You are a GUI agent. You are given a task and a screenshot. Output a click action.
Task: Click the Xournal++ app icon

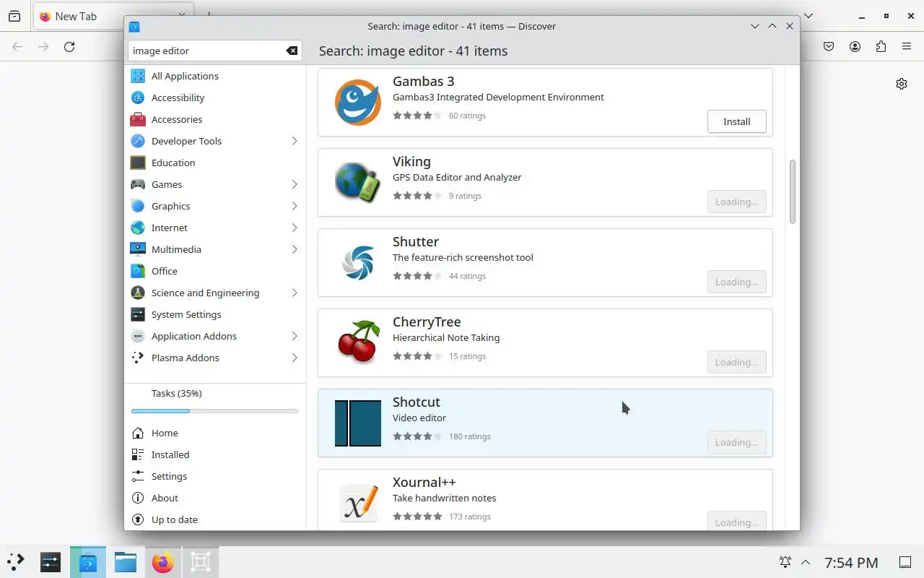pyautogui.click(x=358, y=503)
